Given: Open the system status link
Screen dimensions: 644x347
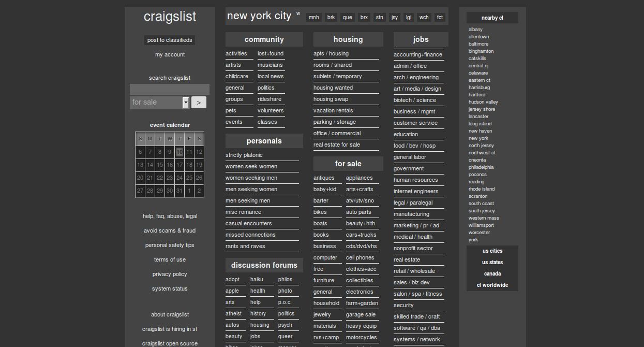Looking at the screenshot, I should 170,288.
